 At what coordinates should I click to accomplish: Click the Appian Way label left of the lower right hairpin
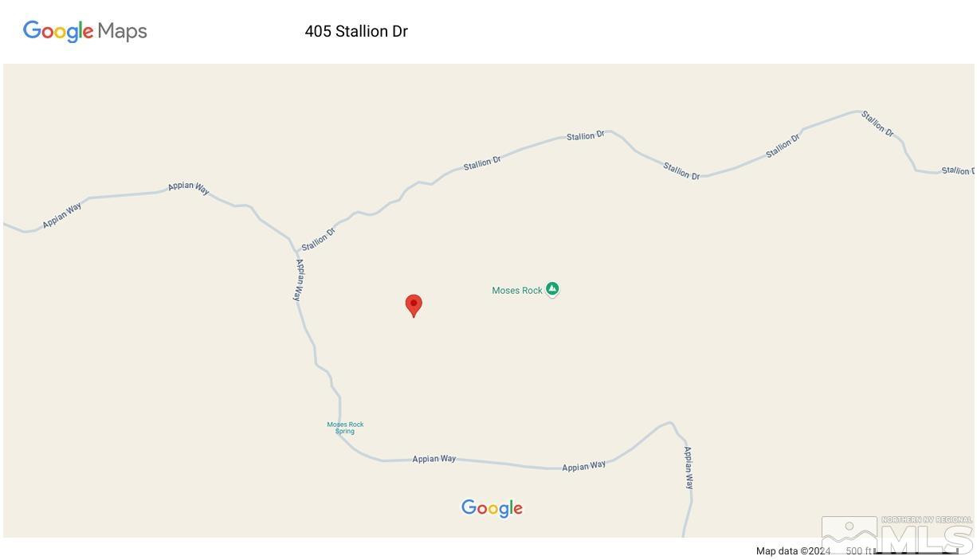584,466
